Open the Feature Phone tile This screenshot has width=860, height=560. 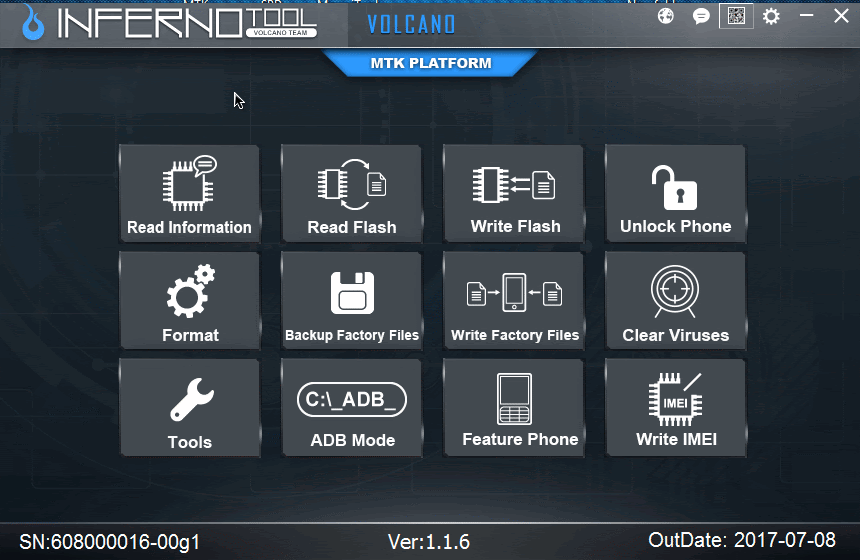click(x=514, y=408)
